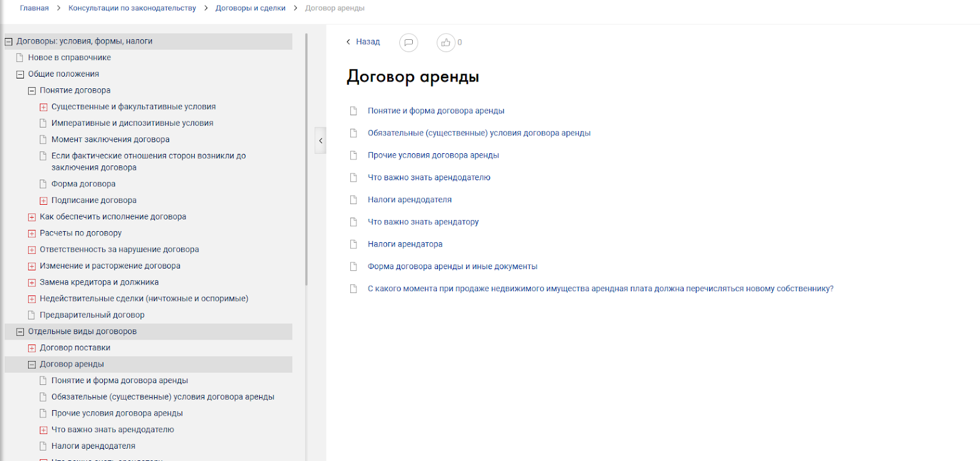Collapse the 'Договор аренды' tree node
The image size is (980, 461).
point(32,365)
